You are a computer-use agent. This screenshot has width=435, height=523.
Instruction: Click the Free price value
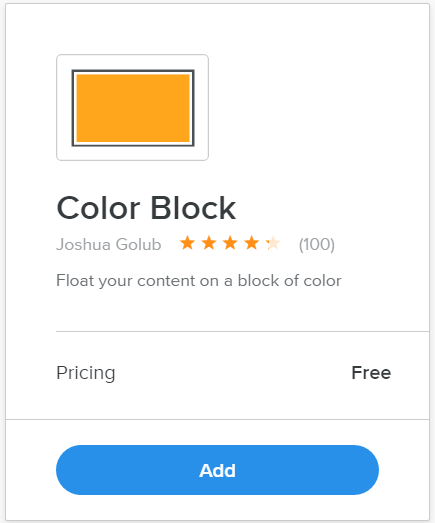click(371, 373)
